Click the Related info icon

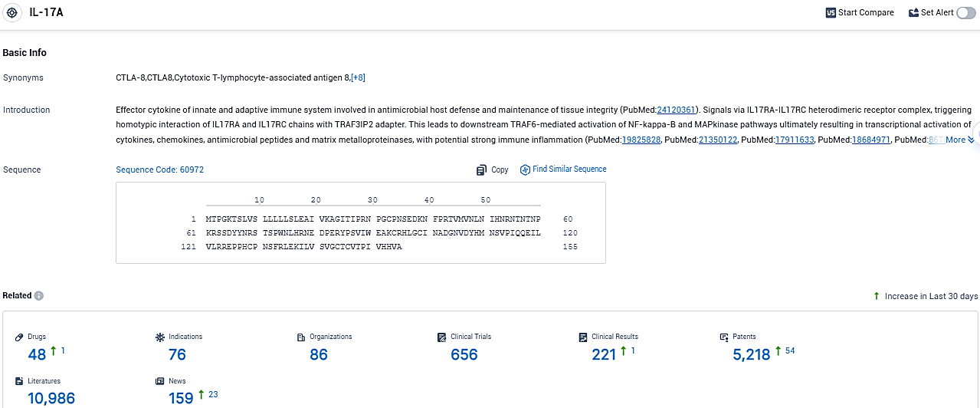point(39,296)
